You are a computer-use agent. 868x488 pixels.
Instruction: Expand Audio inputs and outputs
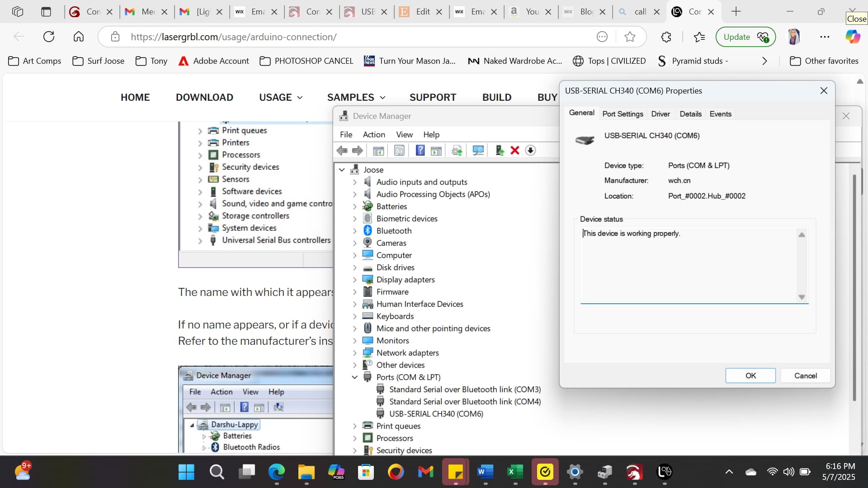354,182
